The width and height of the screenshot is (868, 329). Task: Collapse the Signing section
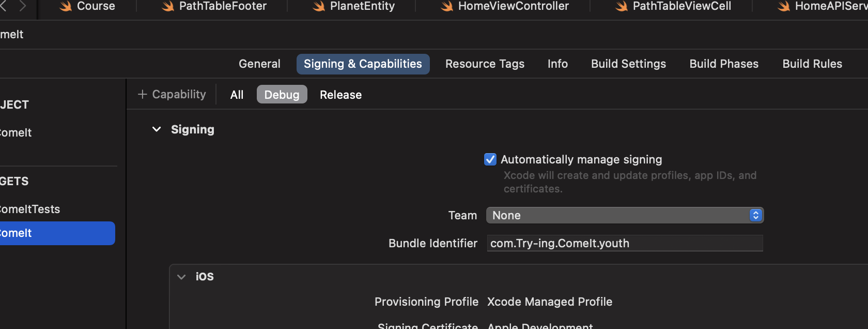coord(157,129)
